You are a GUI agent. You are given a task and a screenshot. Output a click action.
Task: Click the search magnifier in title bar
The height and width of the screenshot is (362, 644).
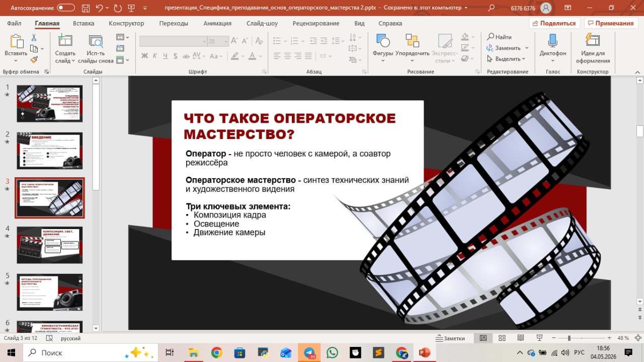click(x=492, y=8)
